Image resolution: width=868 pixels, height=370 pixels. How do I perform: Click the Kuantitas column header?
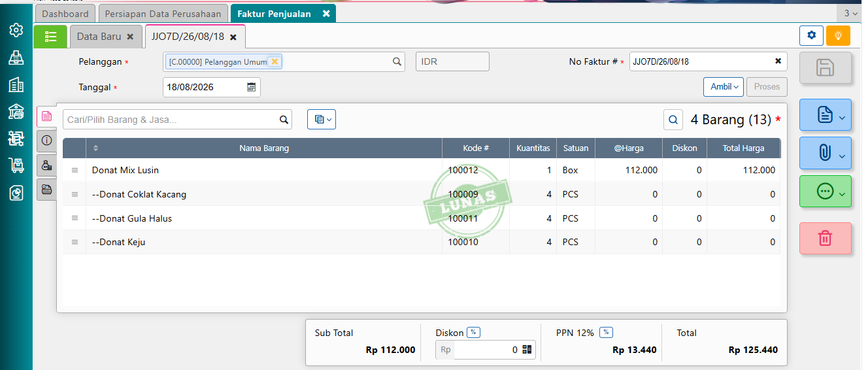tap(533, 148)
